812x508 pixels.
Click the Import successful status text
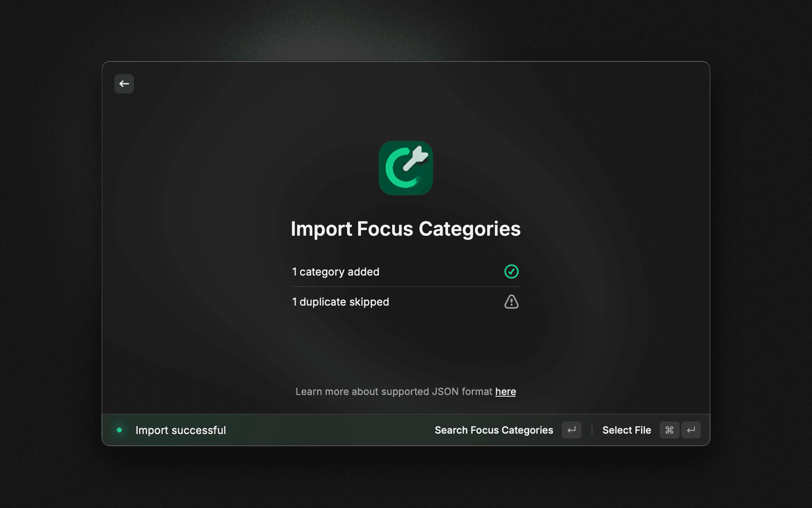pos(181,430)
